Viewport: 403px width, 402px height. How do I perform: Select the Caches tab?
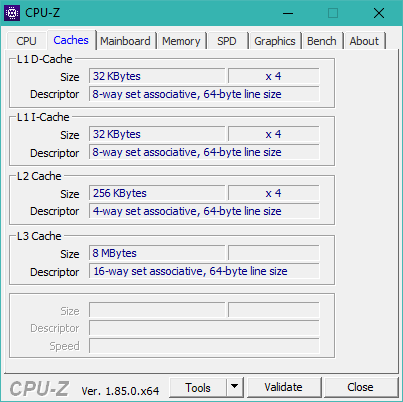pos(71,40)
